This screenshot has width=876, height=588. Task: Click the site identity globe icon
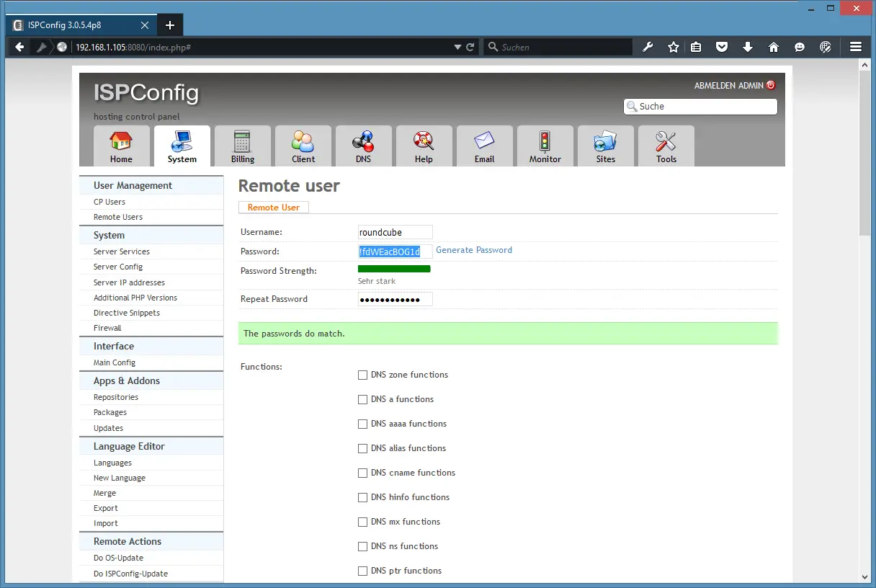pos(63,47)
